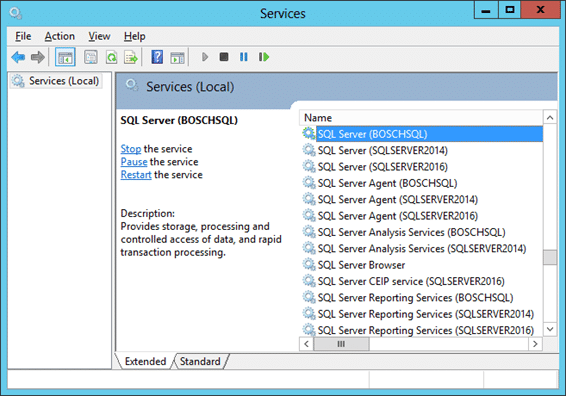This screenshot has height=396, width=566.
Task: Select SQL Server (SQLSERVER2014) row
Action: [422, 150]
